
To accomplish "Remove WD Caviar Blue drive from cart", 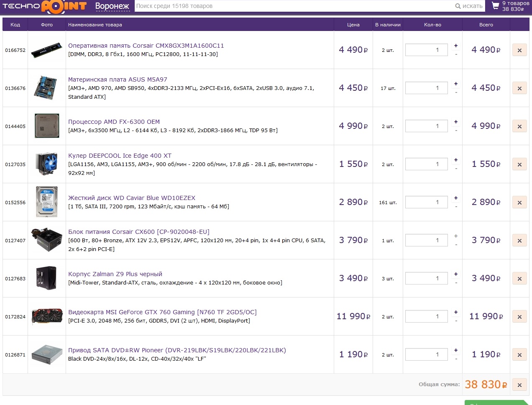I will (x=519, y=202).
